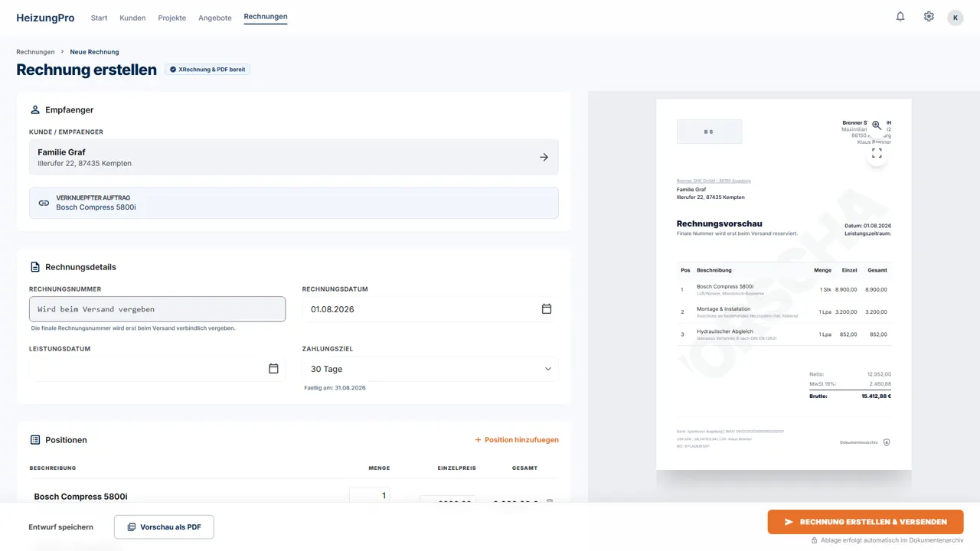Click the MwSt 19% value 2.460,88 in preview
The width and height of the screenshot is (980, 551).
coord(880,383)
